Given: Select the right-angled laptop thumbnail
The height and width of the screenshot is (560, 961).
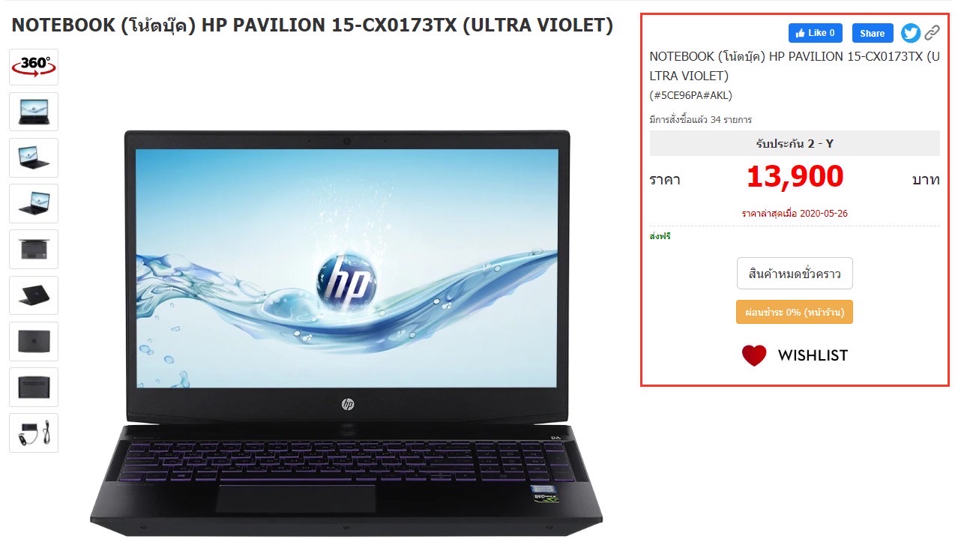Looking at the screenshot, I should pyautogui.click(x=34, y=157).
